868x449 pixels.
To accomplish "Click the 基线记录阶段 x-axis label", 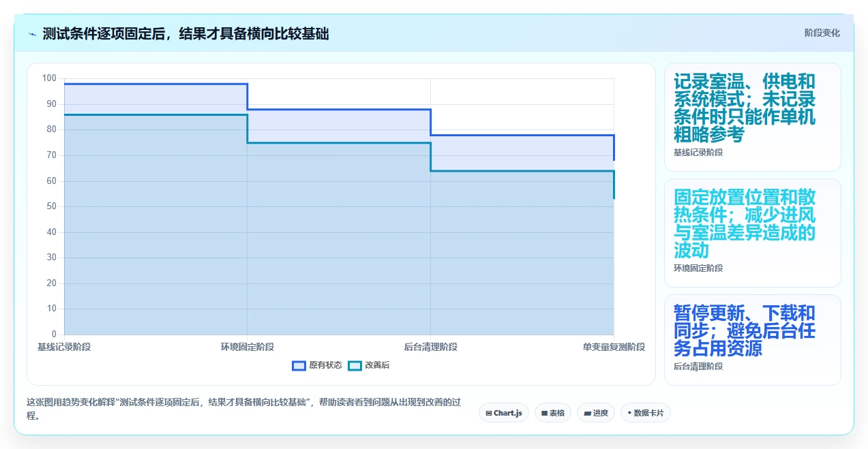I will tap(64, 347).
